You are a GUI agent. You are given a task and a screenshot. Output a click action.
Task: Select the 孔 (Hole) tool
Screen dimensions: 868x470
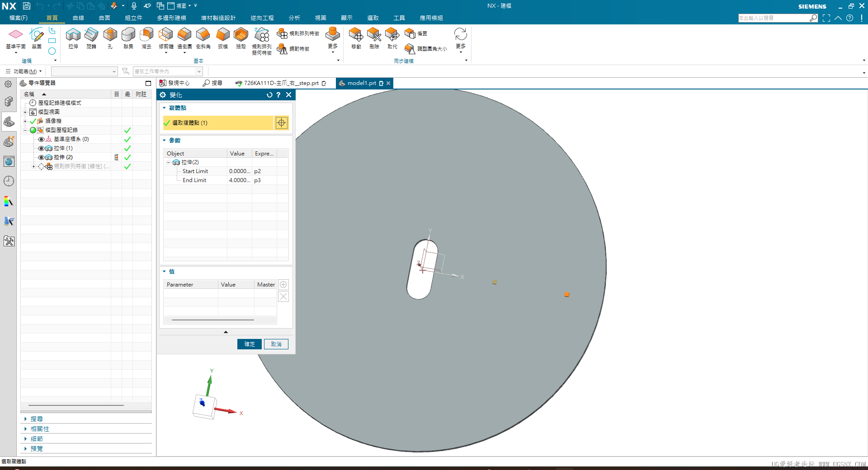tap(110, 38)
